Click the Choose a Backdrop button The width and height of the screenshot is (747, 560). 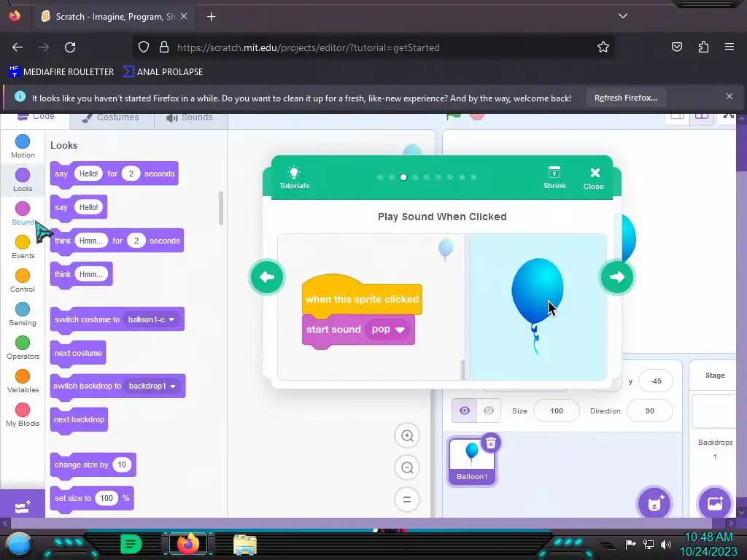(x=715, y=503)
